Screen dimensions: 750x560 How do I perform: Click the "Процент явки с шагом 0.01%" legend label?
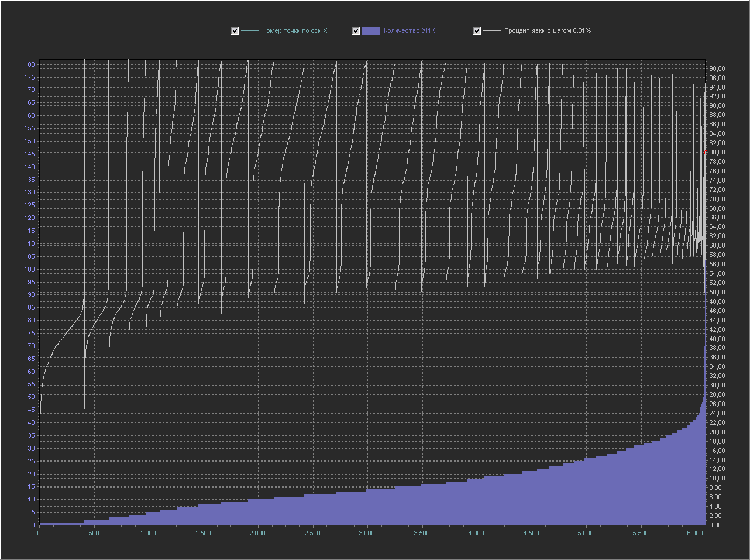(548, 30)
